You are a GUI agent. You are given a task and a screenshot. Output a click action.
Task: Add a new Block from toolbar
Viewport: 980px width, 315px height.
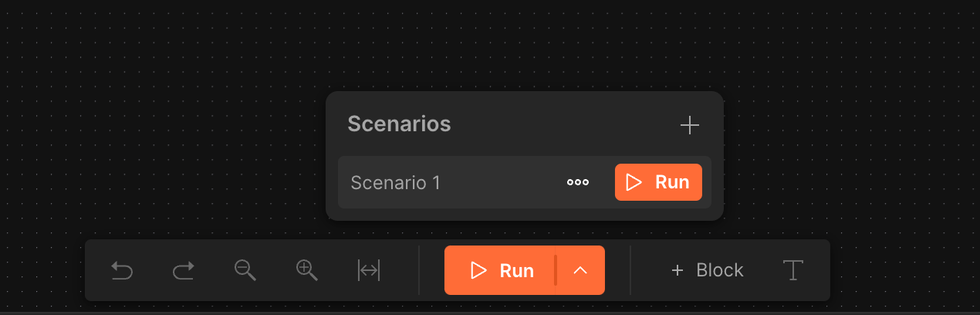[x=707, y=270]
